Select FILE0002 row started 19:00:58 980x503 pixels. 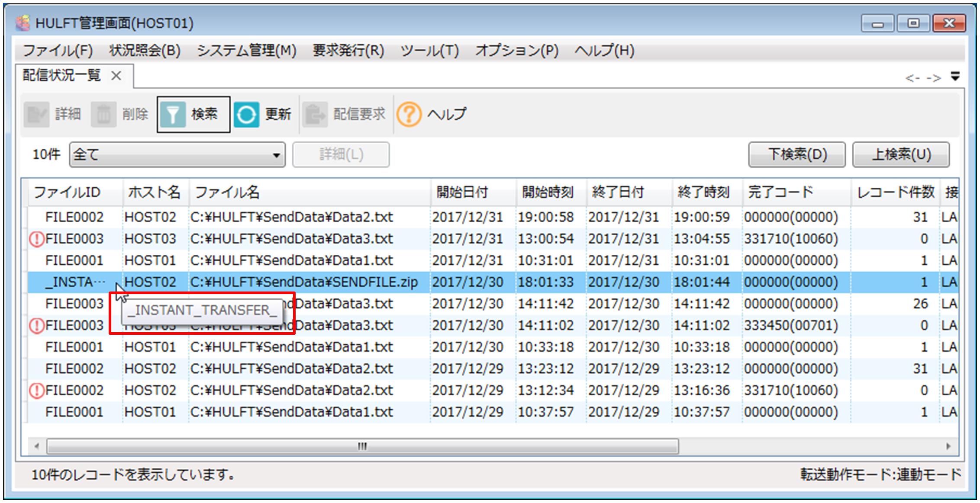493,217
